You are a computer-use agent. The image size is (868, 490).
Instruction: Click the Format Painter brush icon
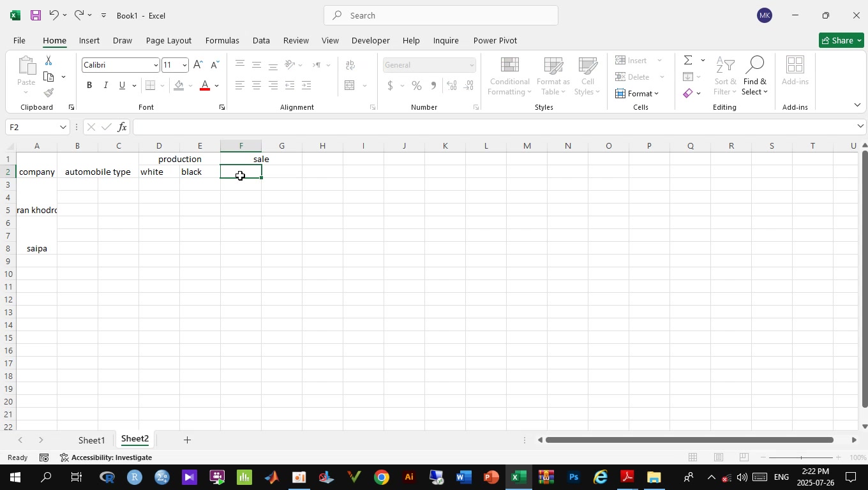click(x=49, y=93)
